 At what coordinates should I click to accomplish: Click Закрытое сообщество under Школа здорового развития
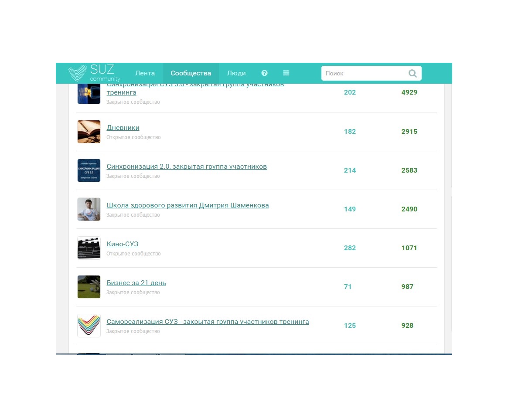pos(133,215)
